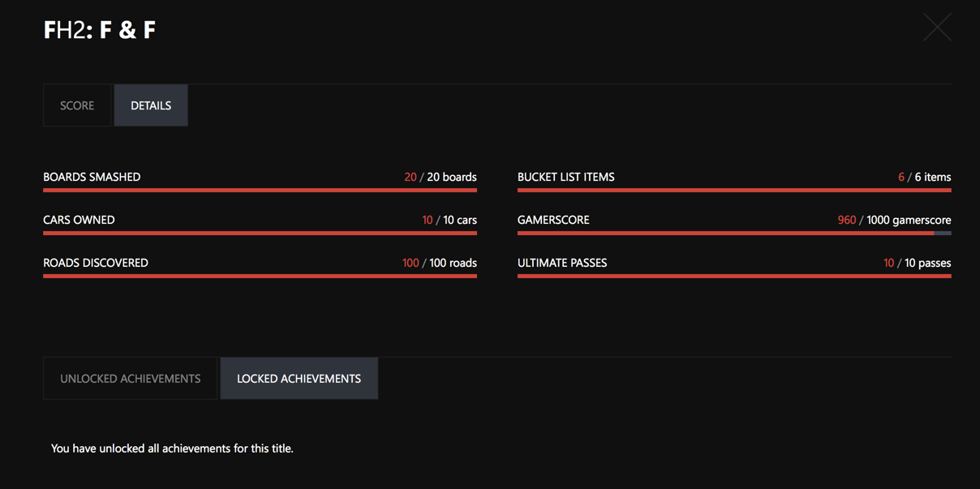Click the 'unlocked all achievements' message
The width and height of the screenshot is (980, 489).
(172, 448)
